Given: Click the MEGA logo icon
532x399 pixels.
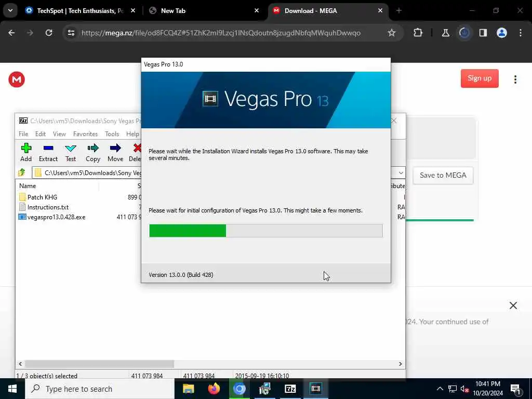Looking at the screenshot, I should (17, 79).
